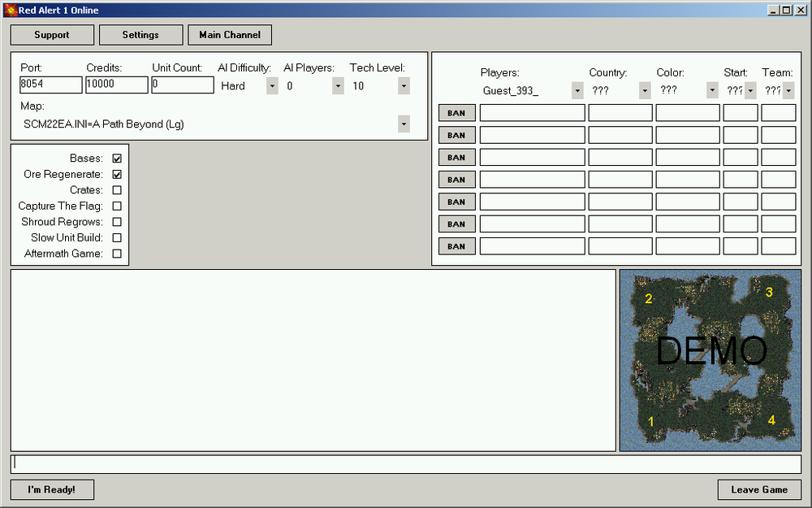The width and height of the screenshot is (812, 508).
Task: Click start position 4 on map
Action: [x=771, y=420]
